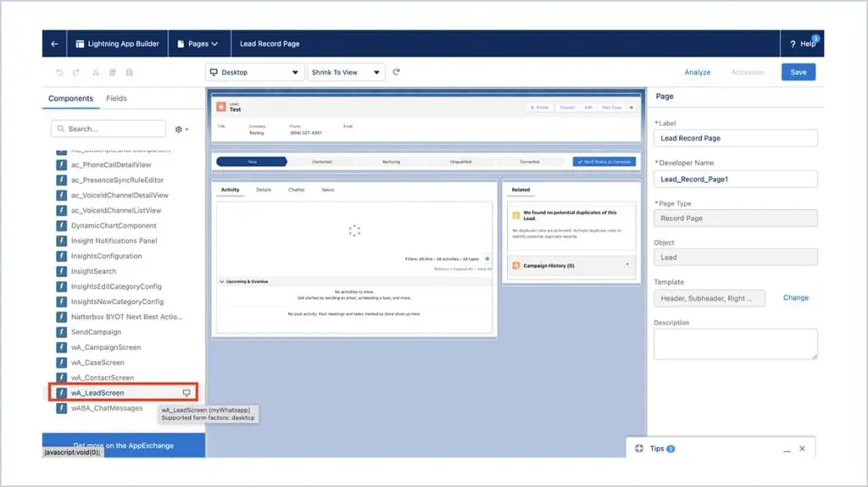Edit the Label field
This screenshot has height=487, width=868.
(735, 138)
